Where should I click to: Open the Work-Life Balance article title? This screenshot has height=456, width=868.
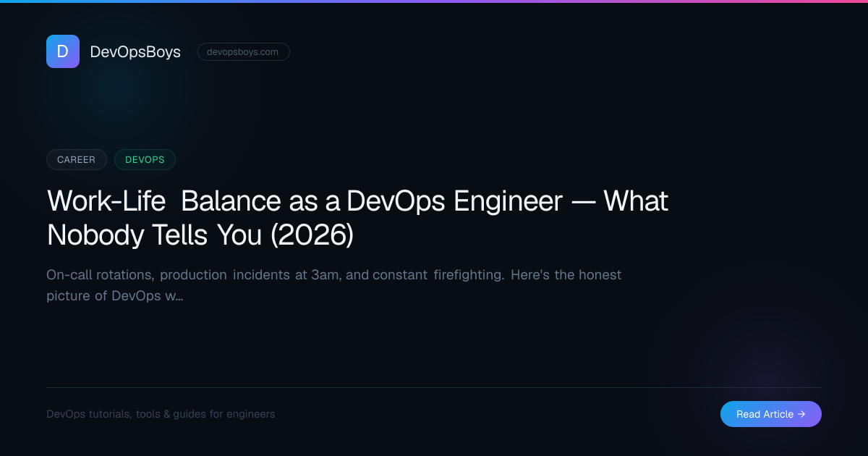tap(357, 218)
